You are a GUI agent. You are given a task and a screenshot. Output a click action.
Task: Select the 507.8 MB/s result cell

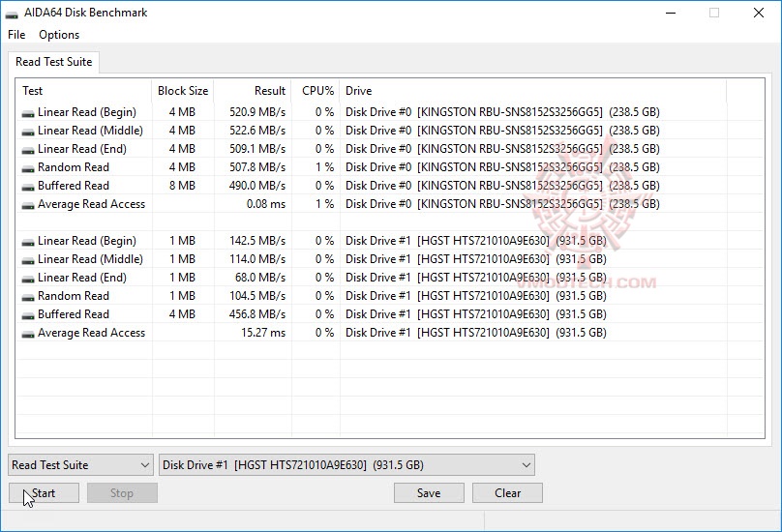257,167
